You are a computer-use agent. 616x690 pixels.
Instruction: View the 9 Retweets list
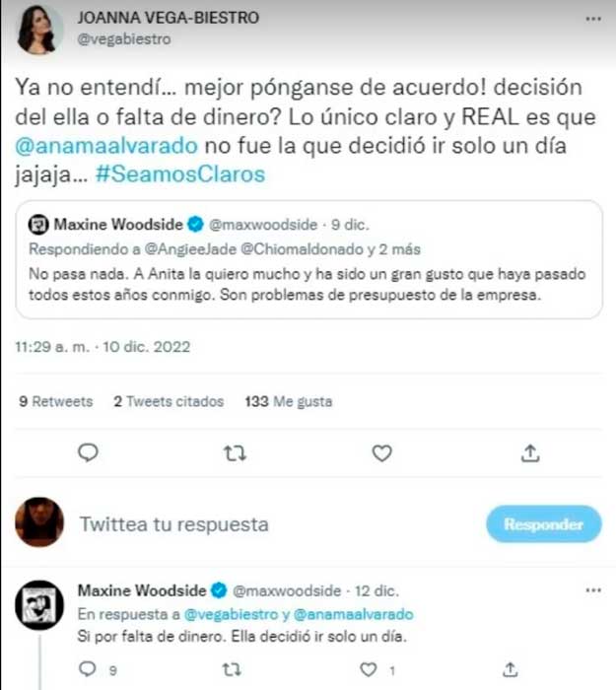click(x=56, y=401)
